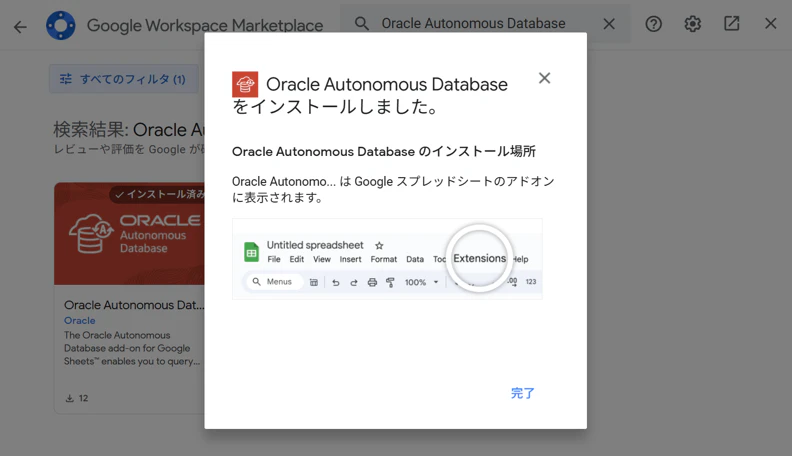Click the Google Workspace Marketplace title text
792x456 pixels.
tap(205, 25)
